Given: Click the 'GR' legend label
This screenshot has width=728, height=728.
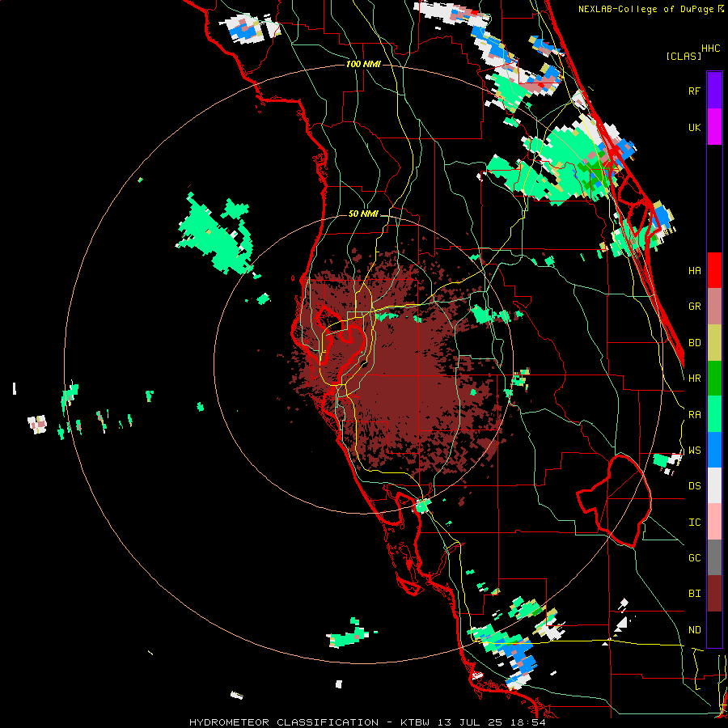Looking at the screenshot, I should [695, 307].
